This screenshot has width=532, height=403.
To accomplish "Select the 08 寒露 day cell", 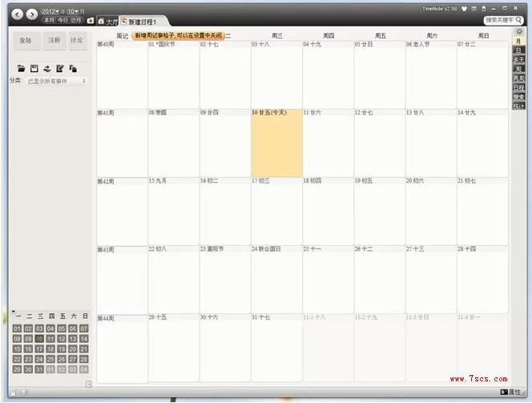I will point(174,143).
